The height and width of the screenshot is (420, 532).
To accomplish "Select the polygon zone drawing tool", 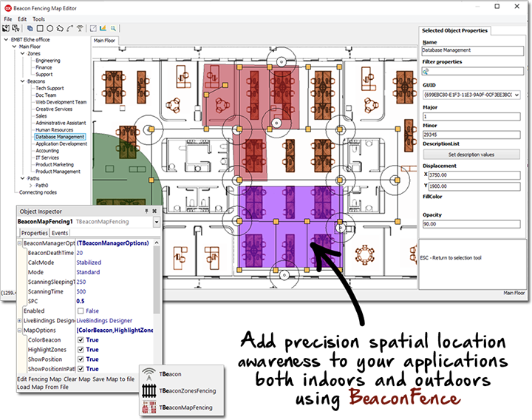I will (x=59, y=28).
